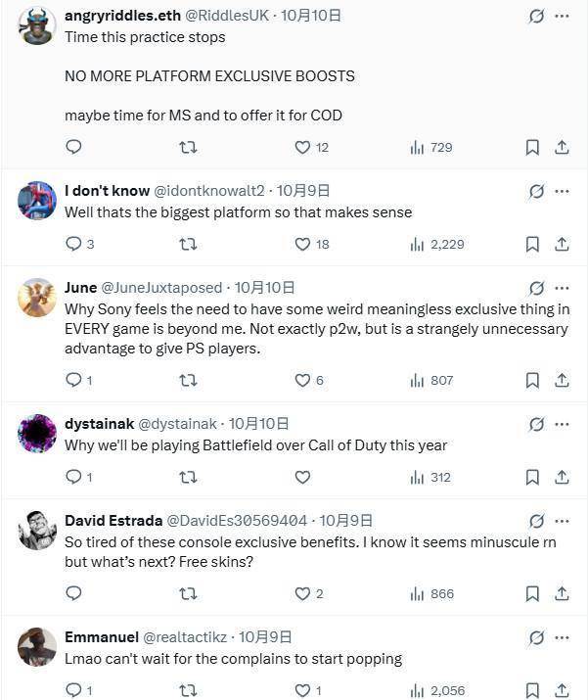Reply to angryriddles.eth's tweet
Screen dimensions: 588x700
[73, 147]
